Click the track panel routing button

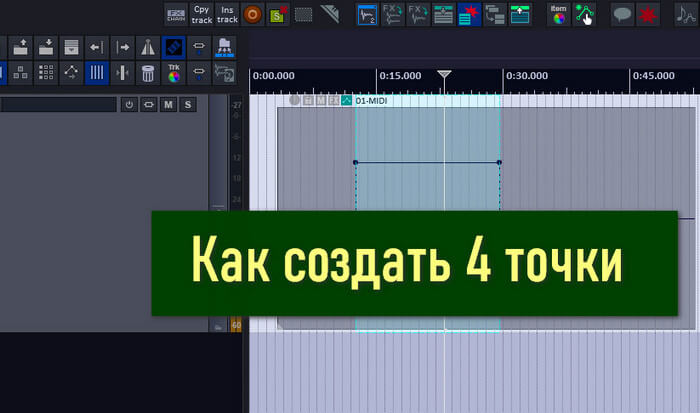pos(149,105)
